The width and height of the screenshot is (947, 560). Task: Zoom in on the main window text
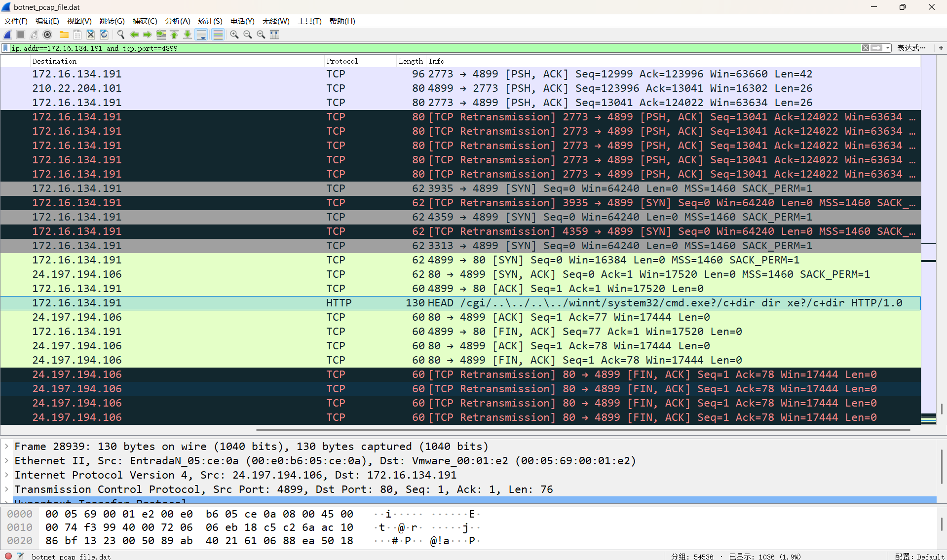tap(234, 35)
